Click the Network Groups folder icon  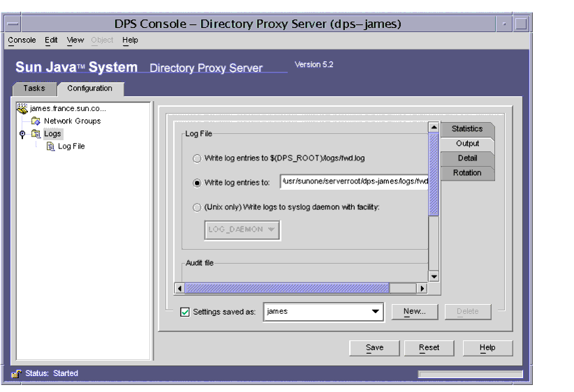click(36, 121)
